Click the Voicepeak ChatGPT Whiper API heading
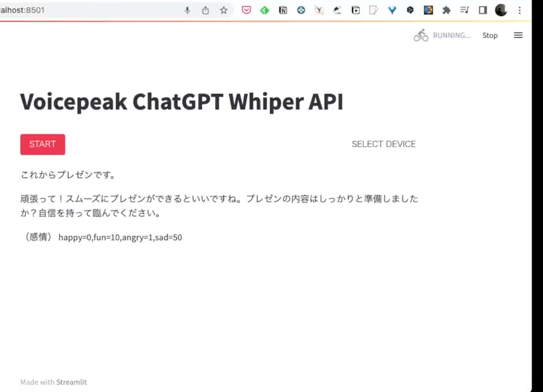 click(182, 102)
